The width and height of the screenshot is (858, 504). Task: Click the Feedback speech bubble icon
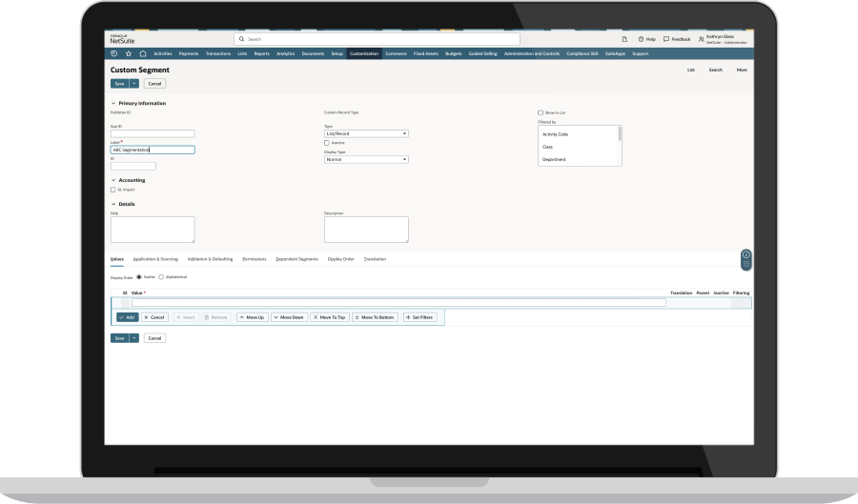666,39
